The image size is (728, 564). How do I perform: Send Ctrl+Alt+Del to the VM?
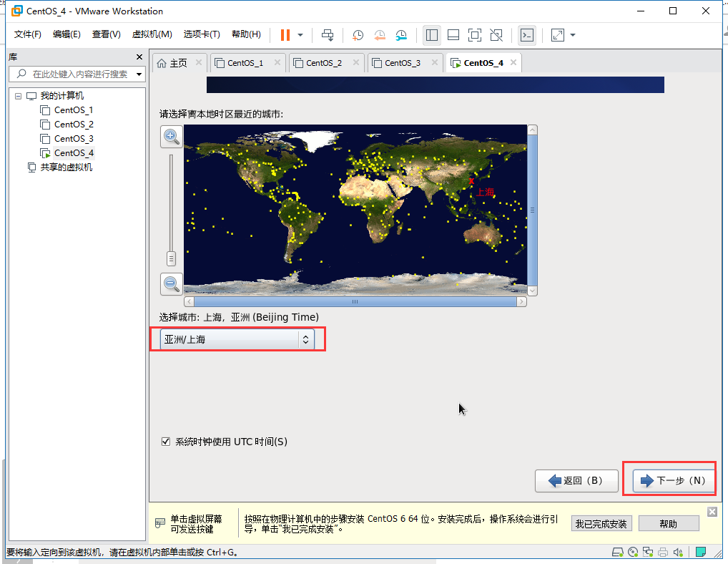(x=328, y=35)
